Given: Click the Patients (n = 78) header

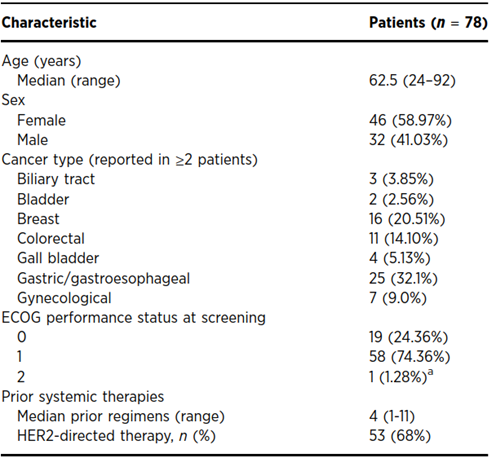Looking at the screenshot, I should tap(428, 23).
